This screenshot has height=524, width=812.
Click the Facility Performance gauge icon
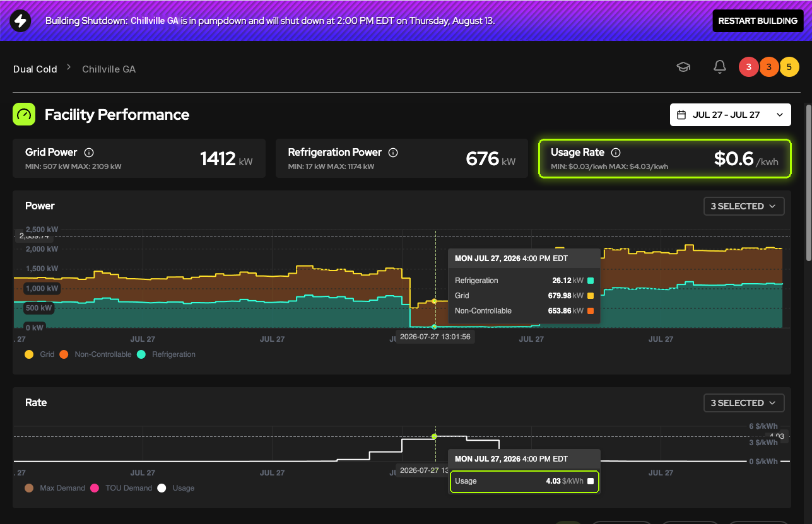click(24, 115)
